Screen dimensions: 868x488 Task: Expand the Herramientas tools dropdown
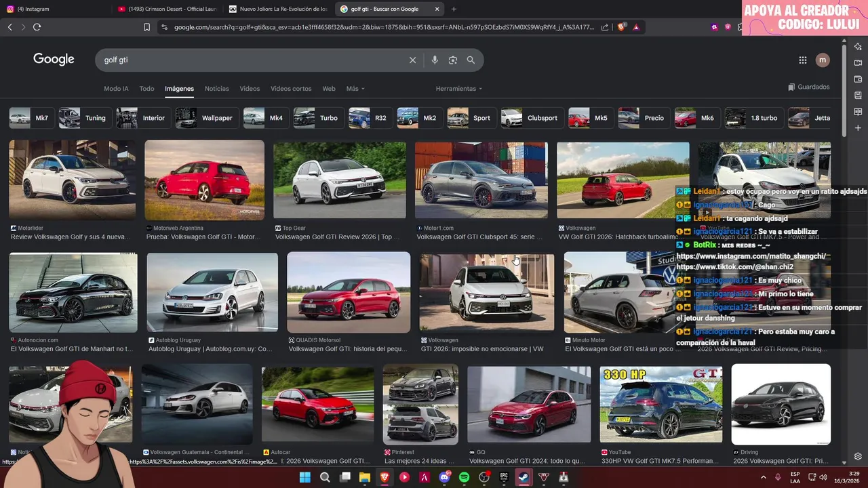click(459, 89)
